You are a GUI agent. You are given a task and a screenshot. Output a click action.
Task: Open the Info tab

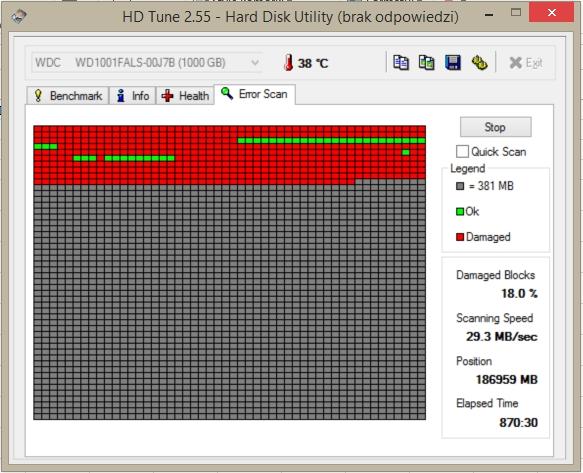pos(132,96)
